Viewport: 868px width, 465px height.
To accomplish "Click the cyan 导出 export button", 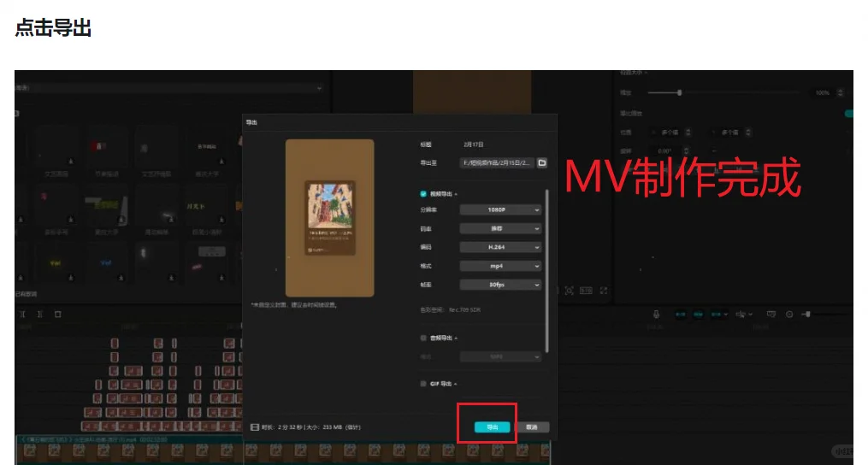I will pyautogui.click(x=492, y=427).
